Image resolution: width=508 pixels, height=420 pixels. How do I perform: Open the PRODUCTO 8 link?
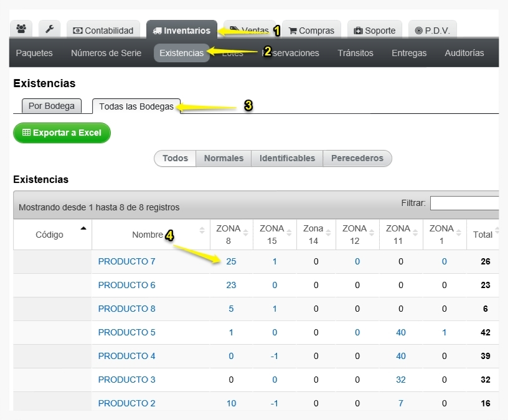(x=126, y=309)
